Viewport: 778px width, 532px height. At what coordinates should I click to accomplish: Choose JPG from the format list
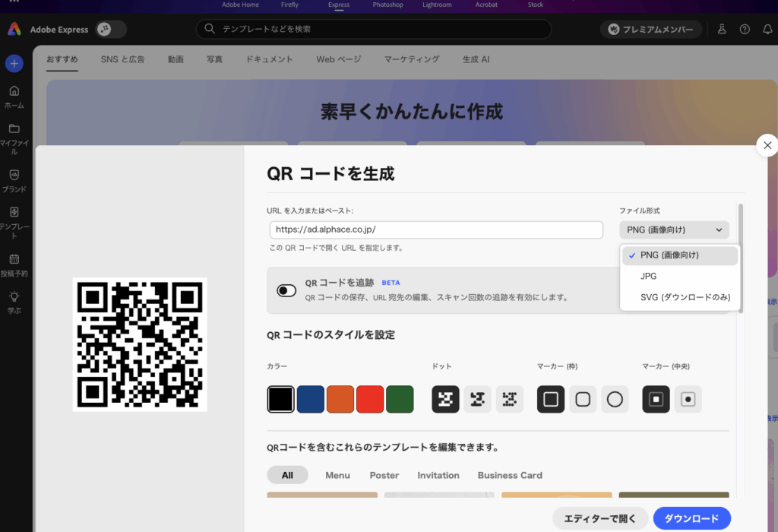[648, 277]
